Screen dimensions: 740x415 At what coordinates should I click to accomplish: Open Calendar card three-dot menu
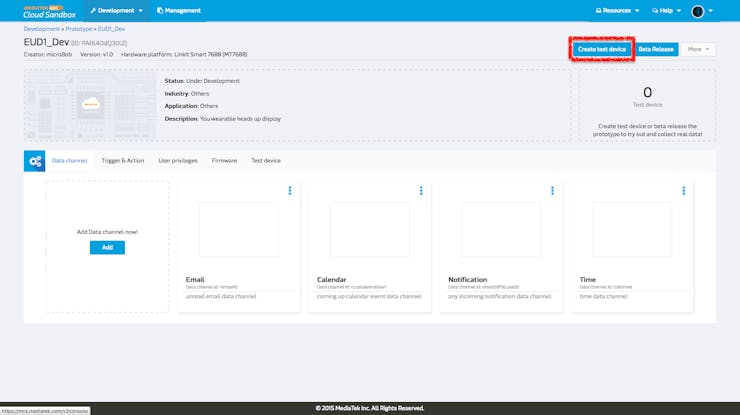pyautogui.click(x=421, y=190)
